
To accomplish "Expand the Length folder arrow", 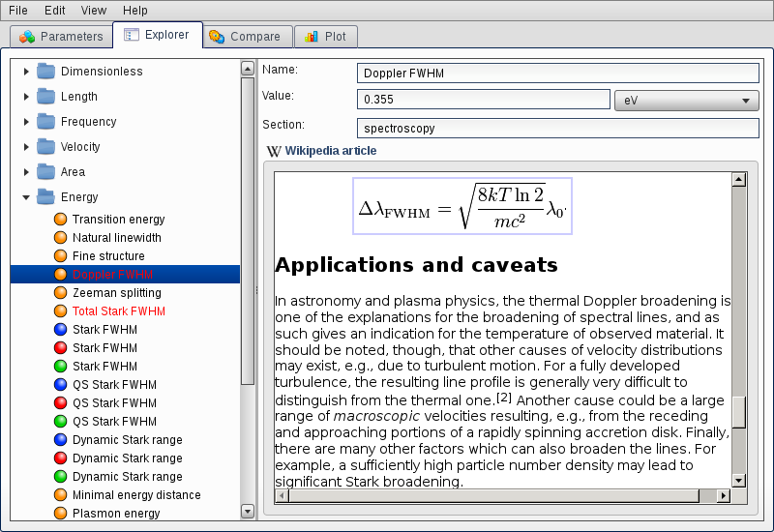I will click(26, 97).
